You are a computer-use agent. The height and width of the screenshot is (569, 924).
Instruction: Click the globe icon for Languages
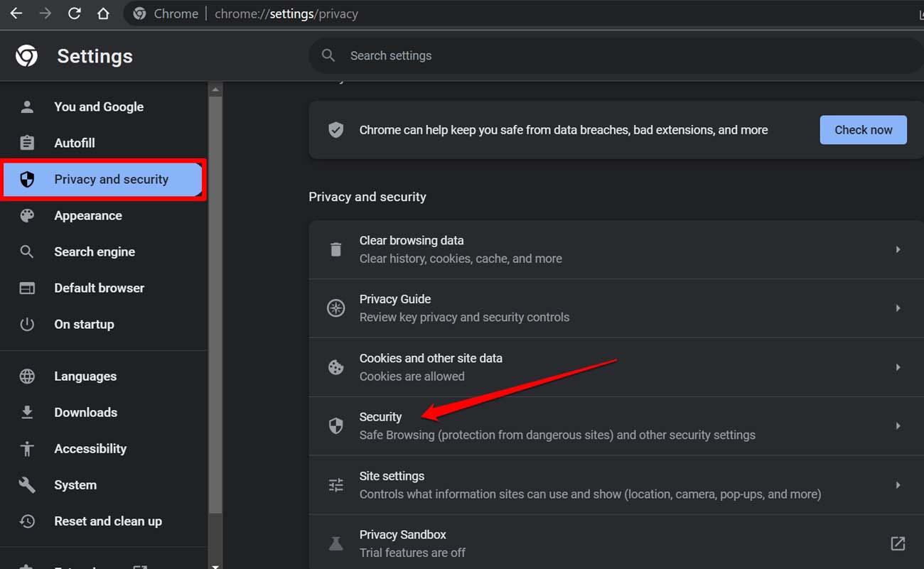coord(27,376)
